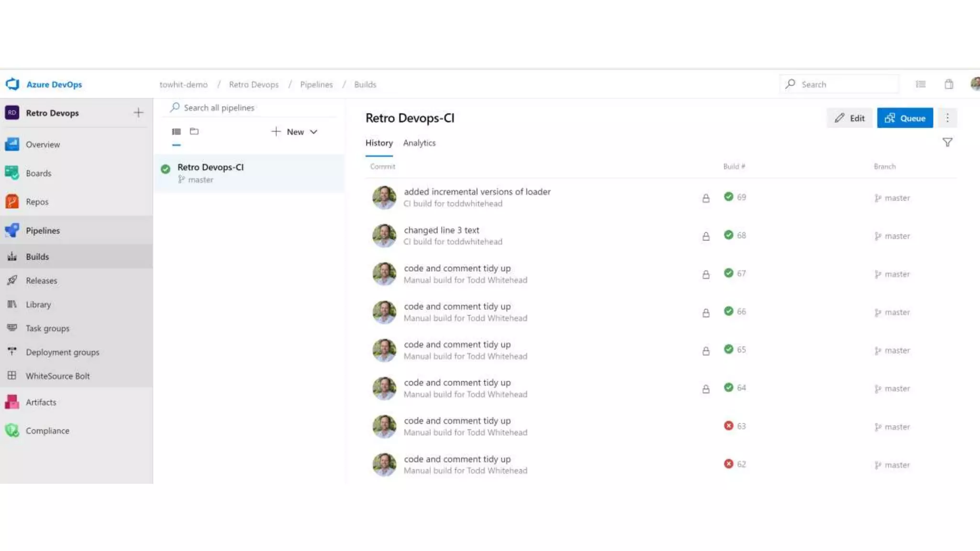Toggle retention lock on build 66
The height and width of the screenshot is (551, 980).
click(706, 313)
